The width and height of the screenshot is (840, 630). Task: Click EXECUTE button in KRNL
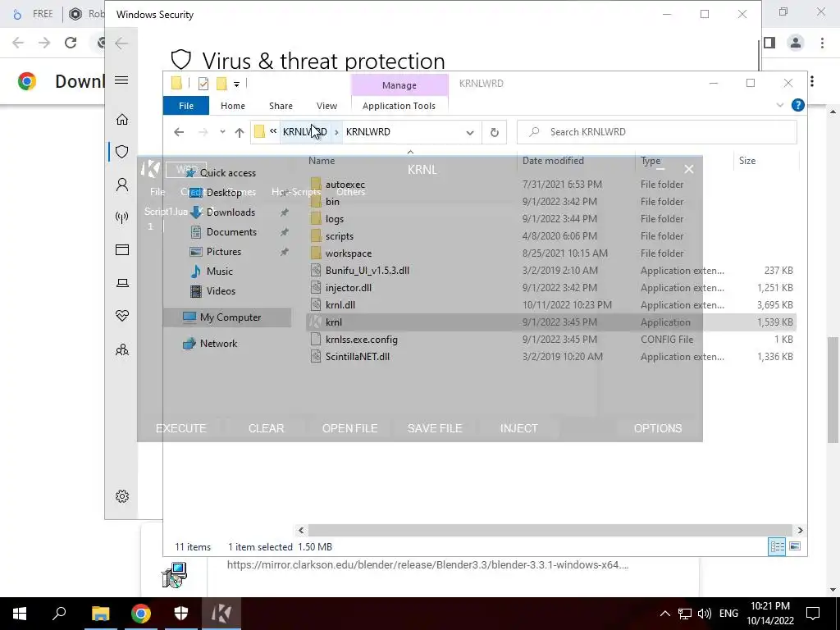click(x=181, y=428)
